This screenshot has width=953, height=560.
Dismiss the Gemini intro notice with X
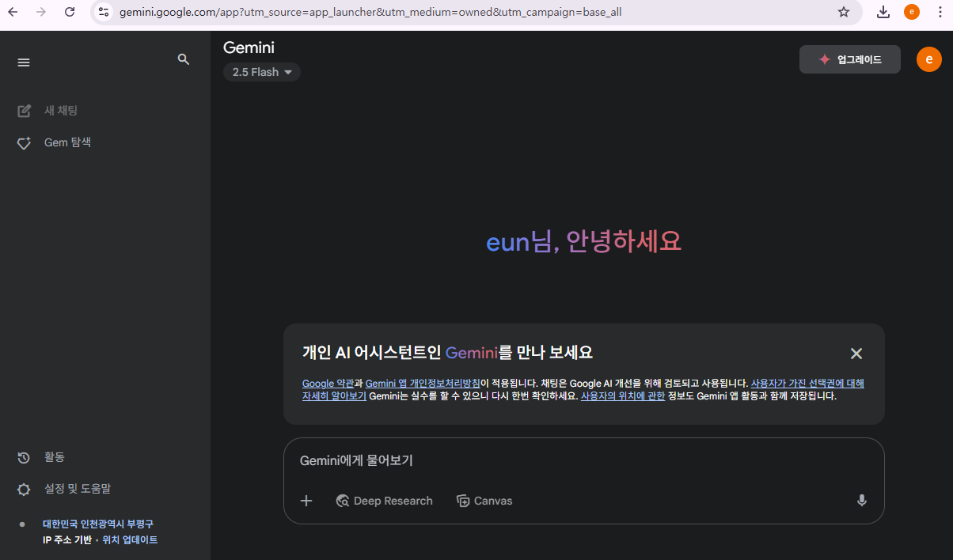[856, 354]
